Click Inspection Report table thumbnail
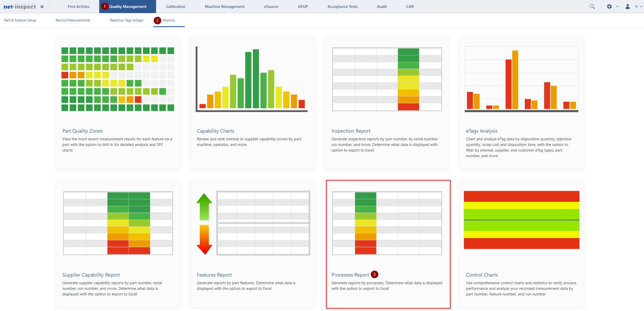Screen dimensions: 644x311 (387, 79)
